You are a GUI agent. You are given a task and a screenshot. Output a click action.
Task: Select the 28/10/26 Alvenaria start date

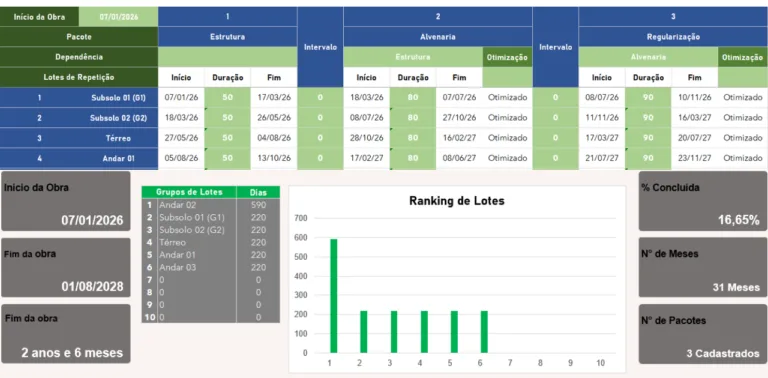pyautogui.click(x=367, y=138)
